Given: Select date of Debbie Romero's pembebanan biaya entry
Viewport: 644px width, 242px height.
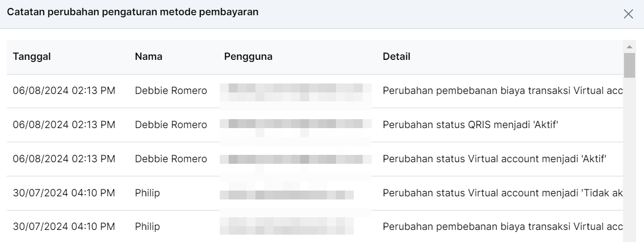Looking at the screenshot, I should click(64, 91).
